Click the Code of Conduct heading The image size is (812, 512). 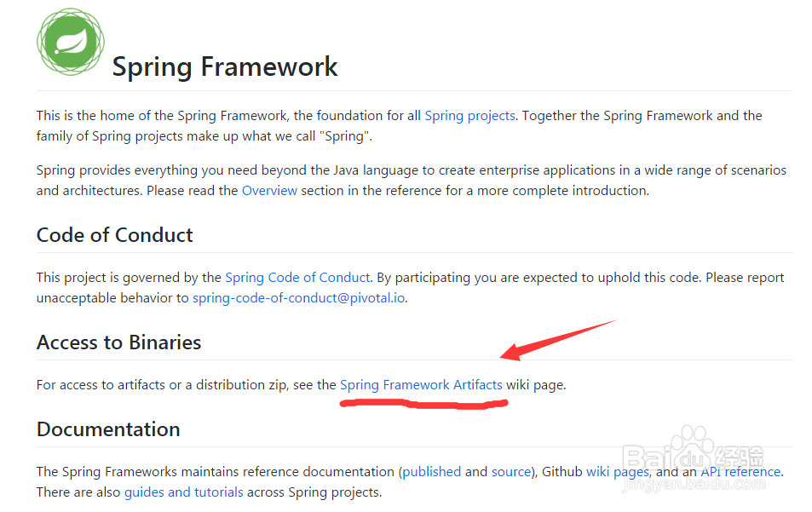pos(115,235)
